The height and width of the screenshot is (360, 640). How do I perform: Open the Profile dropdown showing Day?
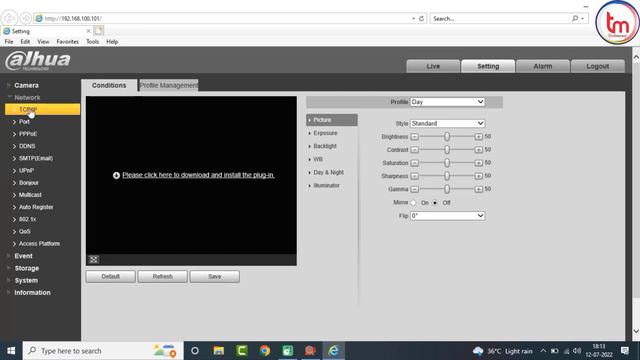(x=447, y=102)
